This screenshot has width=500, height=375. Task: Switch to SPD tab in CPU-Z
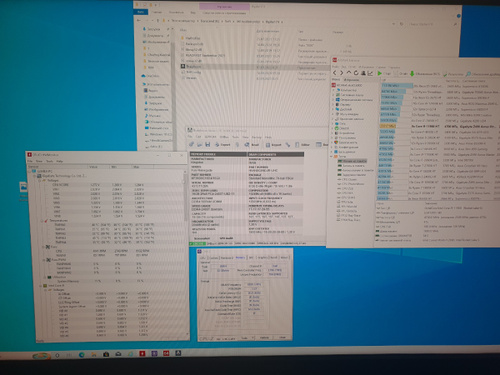[251, 258]
